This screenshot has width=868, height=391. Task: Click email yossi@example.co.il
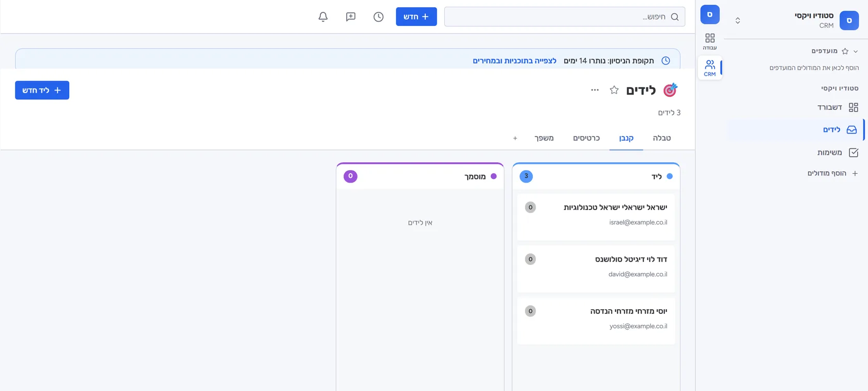(x=638, y=326)
